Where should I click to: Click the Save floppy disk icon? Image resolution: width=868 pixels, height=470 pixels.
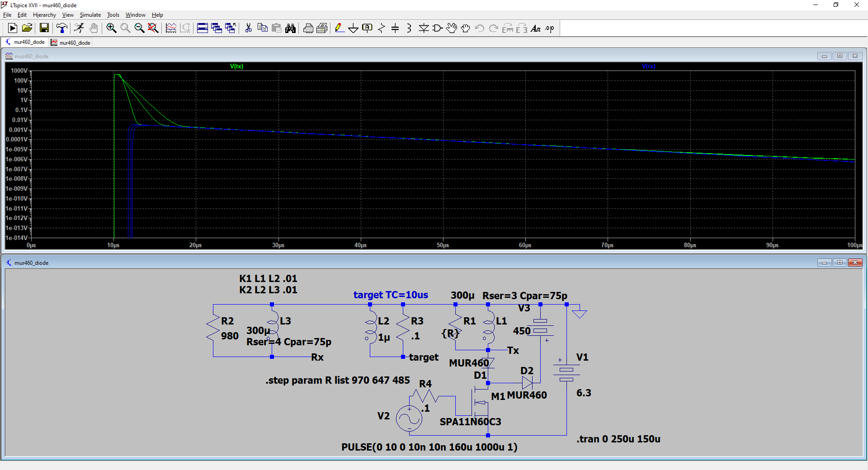pos(44,28)
